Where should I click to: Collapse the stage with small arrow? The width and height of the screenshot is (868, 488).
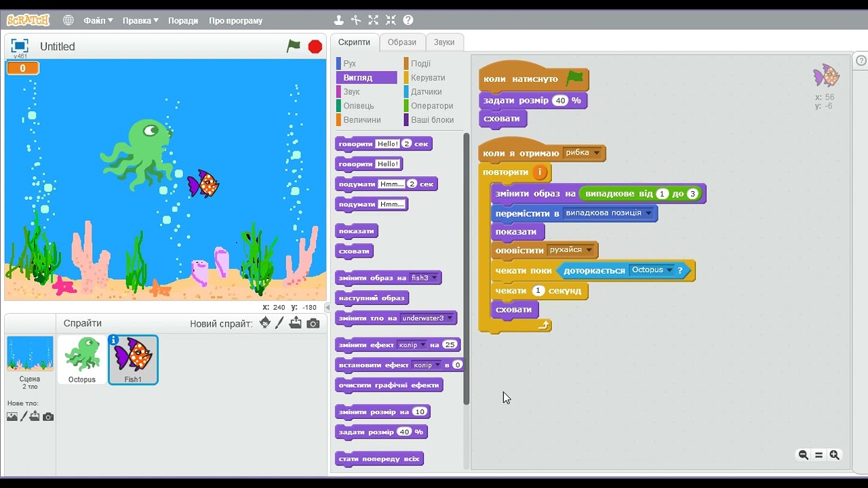pyautogui.click(x=328, y=307)
